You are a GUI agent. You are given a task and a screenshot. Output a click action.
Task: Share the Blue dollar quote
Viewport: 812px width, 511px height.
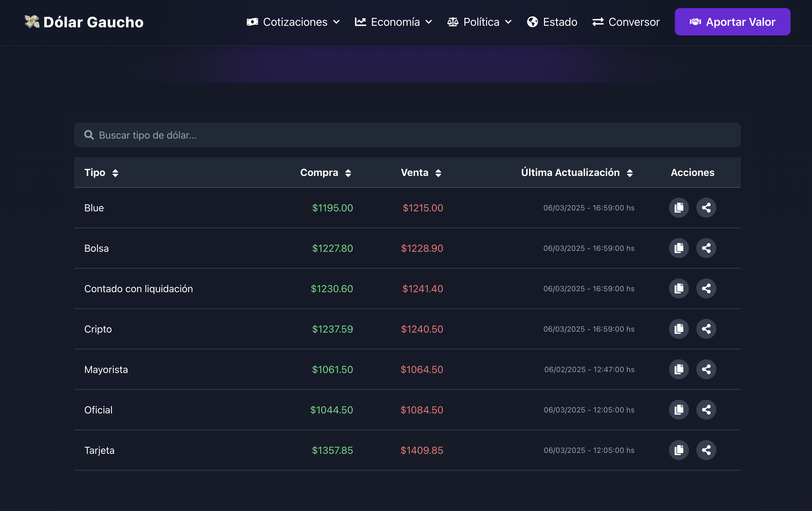[x=706, y=208]
